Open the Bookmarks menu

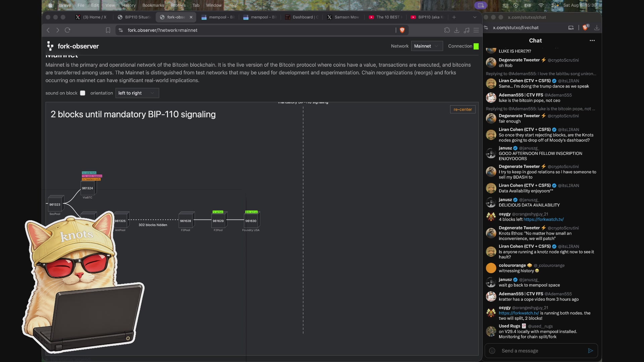point(153,5)
